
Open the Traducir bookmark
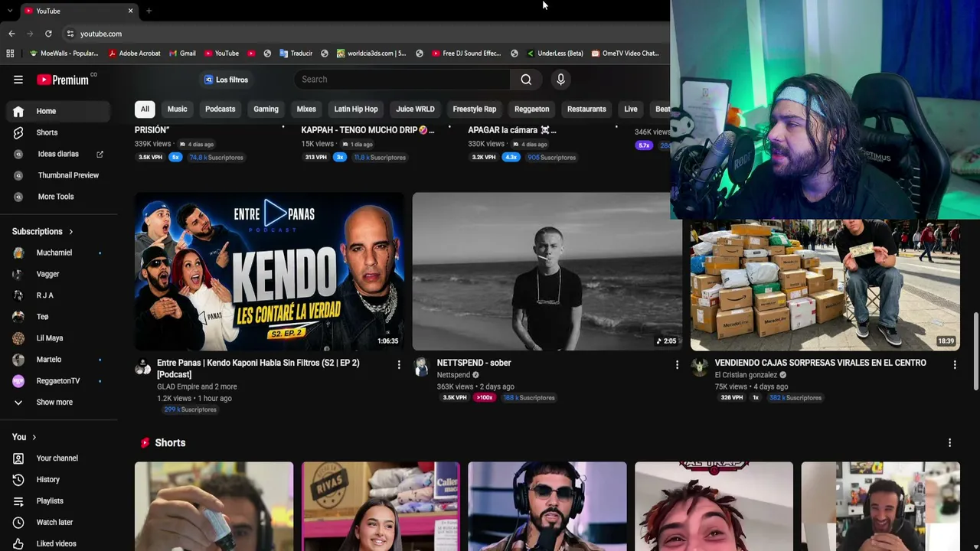(x=296, y=54)
